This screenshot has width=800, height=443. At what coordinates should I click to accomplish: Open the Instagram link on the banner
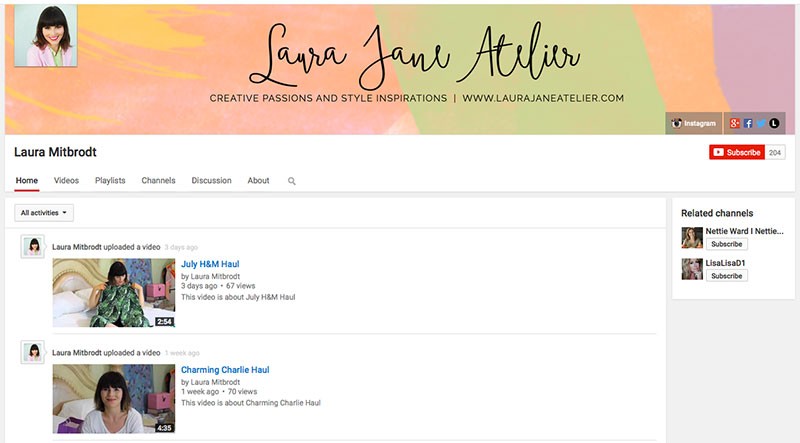click(x=693, y=123)
